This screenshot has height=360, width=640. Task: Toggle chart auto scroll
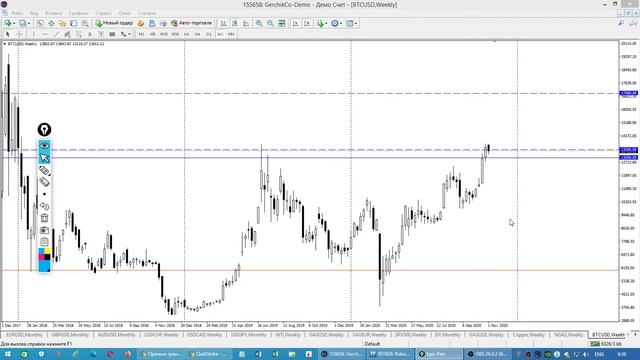coord(296,23)
